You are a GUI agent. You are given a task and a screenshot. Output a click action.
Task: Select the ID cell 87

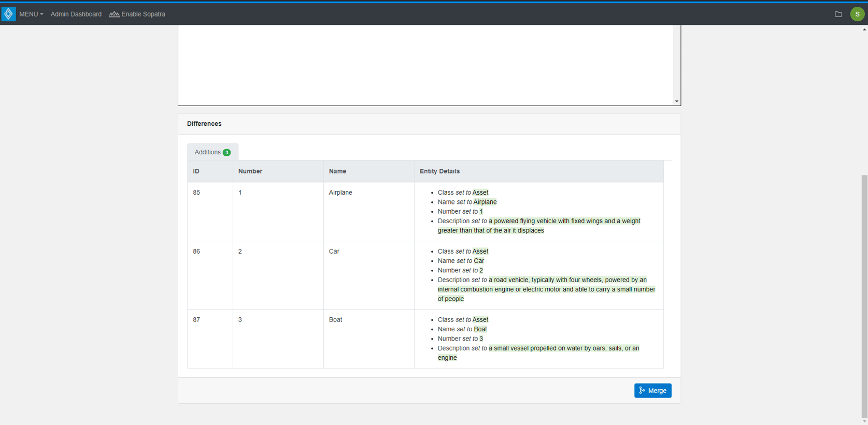tap(210, 339)
